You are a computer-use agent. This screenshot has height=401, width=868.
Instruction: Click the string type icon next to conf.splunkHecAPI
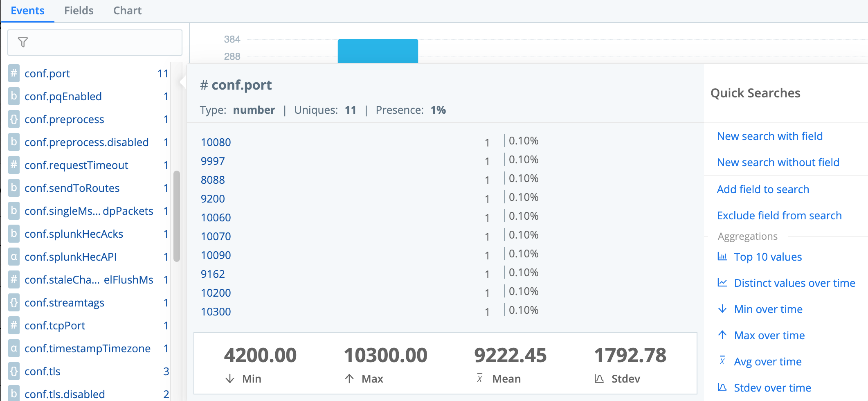tap(14, 257)
